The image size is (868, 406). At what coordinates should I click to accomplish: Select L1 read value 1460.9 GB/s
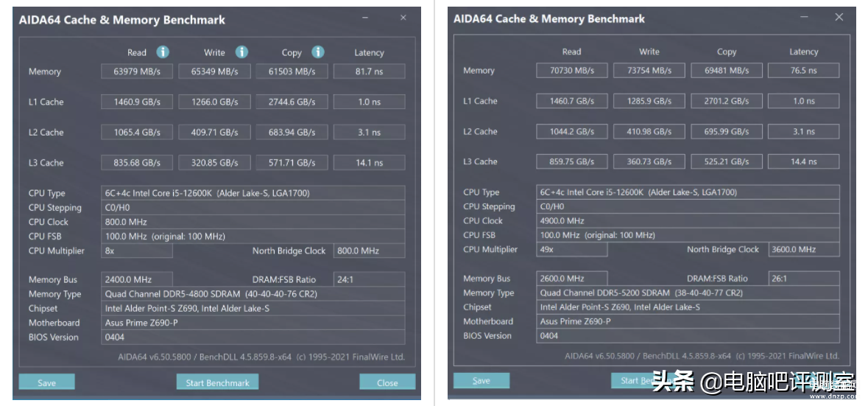click(137, 102)
